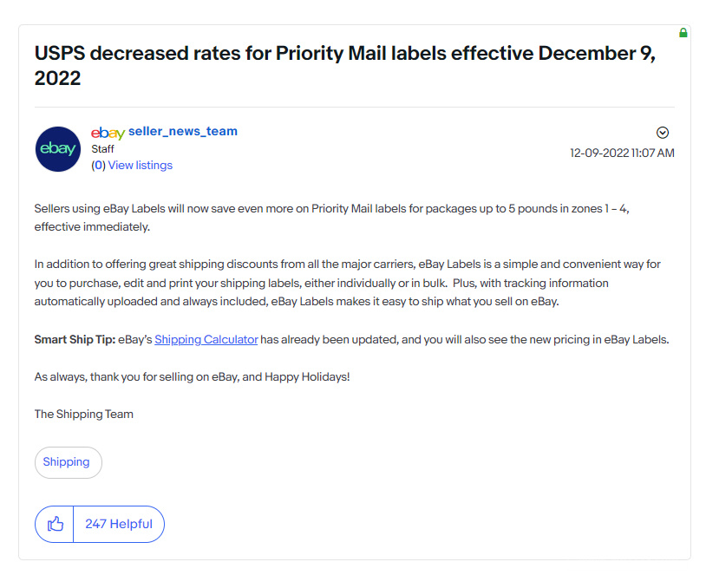Select the thumbs-up icon in the Helpful button

coord(56,524)
